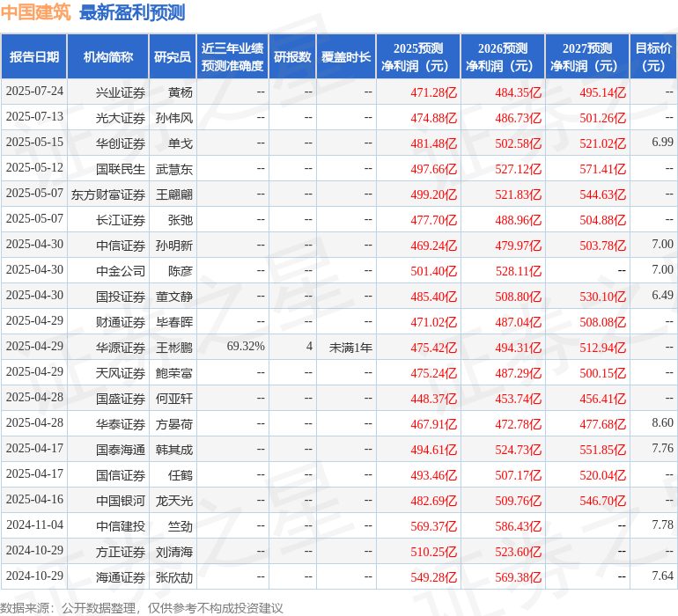Click the value 549.28亿
This screenshot has width=678, height=616.
pyautogui.click(x=434, y=577)
